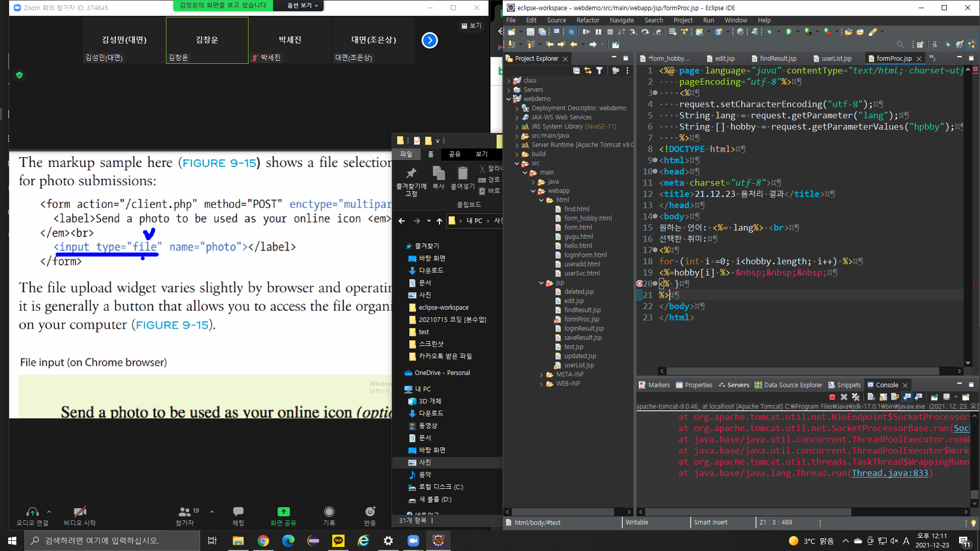Click the Debug bug icon in toolbar
The height and width of the screenshot is (551, 980).
[x=769, y=32]
